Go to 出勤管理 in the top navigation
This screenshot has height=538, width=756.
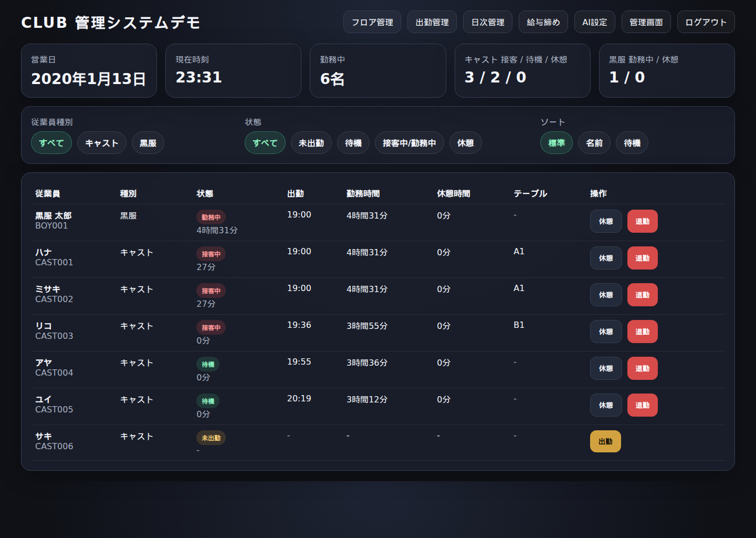click(x=432, y=22)
